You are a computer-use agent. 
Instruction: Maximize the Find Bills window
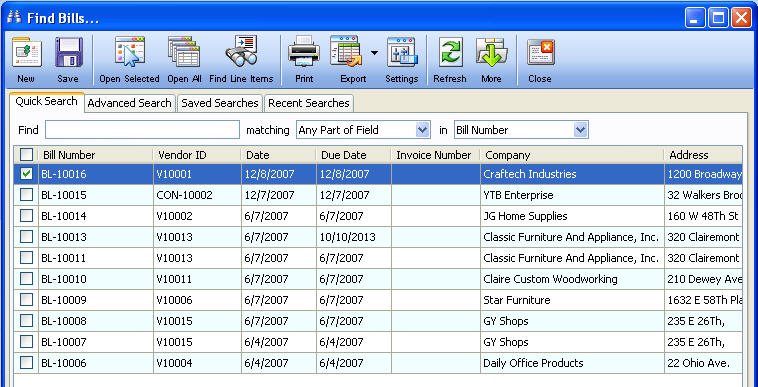718,18
